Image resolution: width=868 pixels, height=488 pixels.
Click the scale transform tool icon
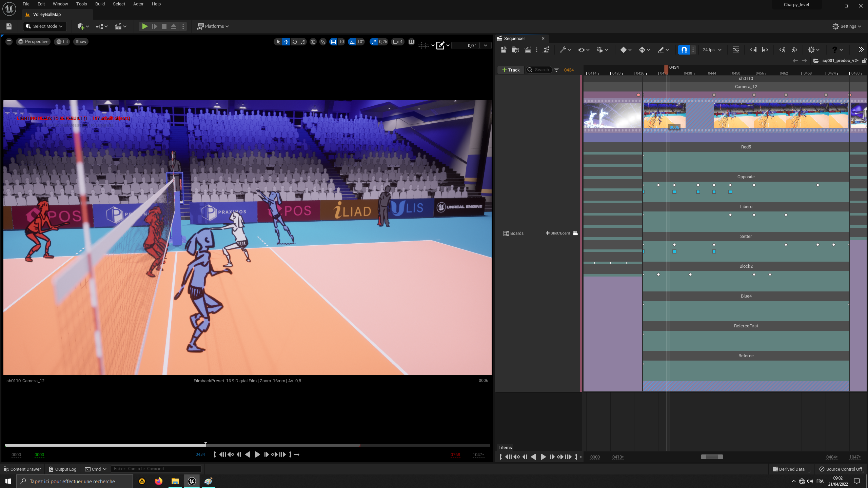pyautogui.click(x=303, y=42)
